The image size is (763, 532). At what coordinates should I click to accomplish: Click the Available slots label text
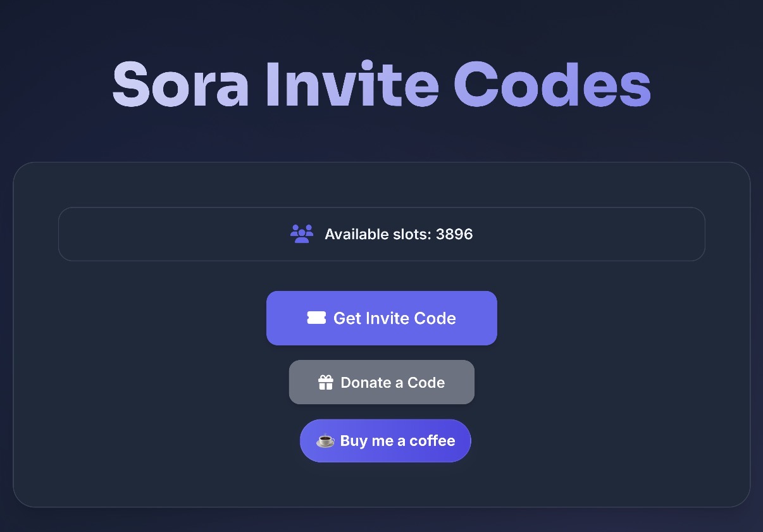click(x=378, y=235)
